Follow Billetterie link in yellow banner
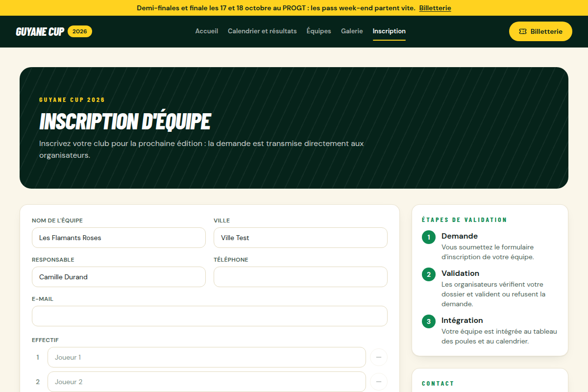Viewport: 588px width, 392px height. click(x=435, y=8)
